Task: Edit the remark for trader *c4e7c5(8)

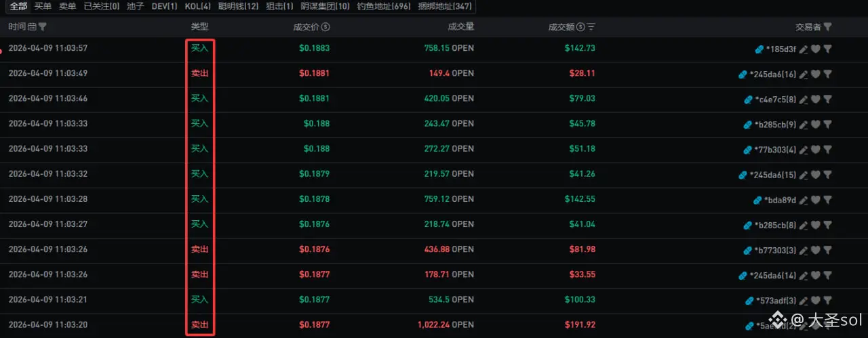Action: pos(804,99)
